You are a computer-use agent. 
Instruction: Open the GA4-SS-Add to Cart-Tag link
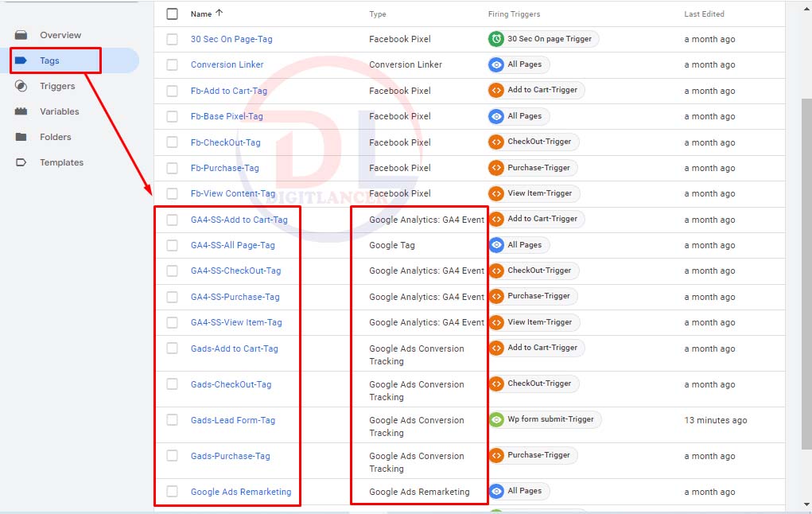tap(239, 220)
